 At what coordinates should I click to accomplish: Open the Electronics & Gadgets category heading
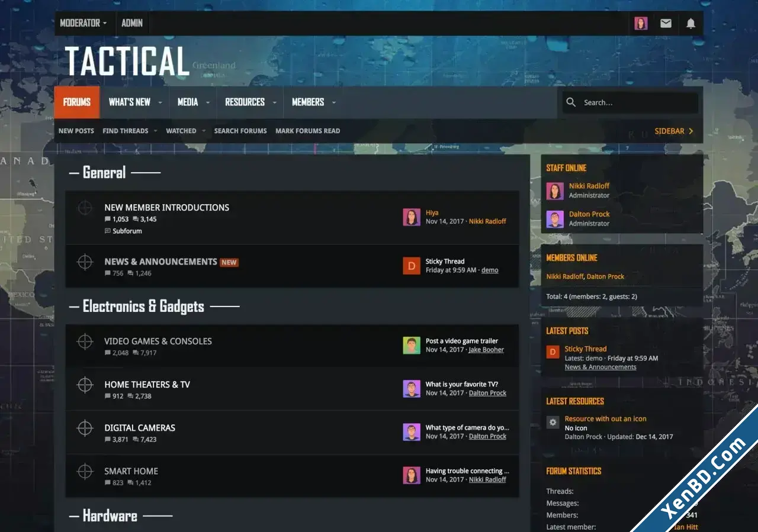point(143,307)
